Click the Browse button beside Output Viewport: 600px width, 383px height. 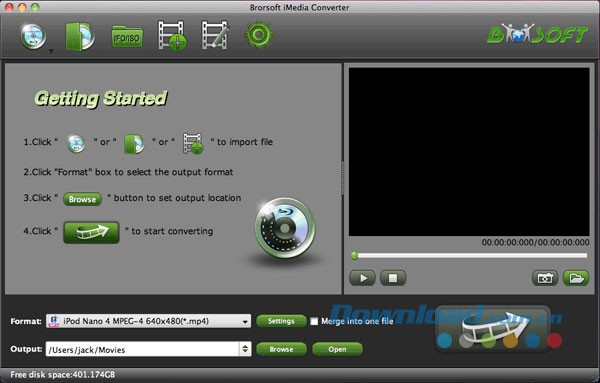coord(281,349)
